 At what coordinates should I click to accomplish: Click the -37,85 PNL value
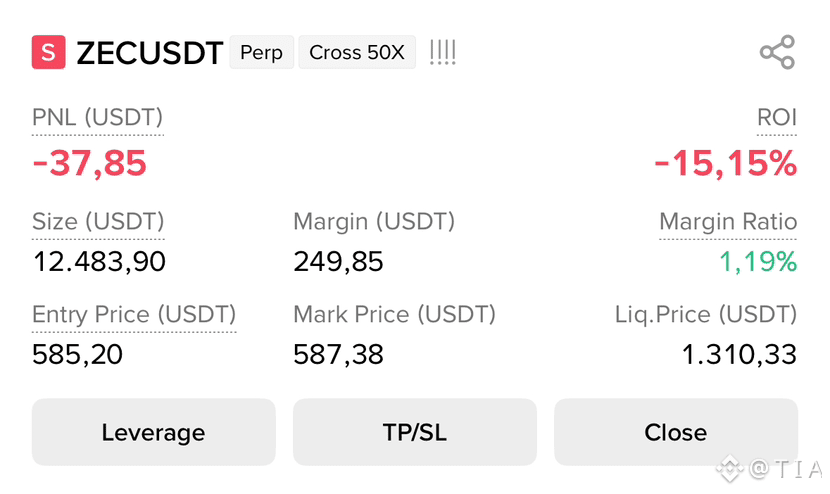(89, 163)
